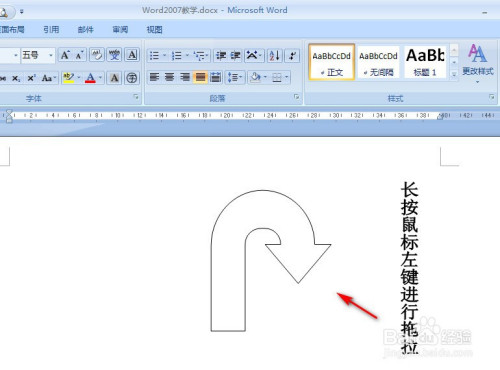This screenshot has height=370, width=500.
Task: Open the 邮件 ribbon tab
Action: click(x=86, y=30)
